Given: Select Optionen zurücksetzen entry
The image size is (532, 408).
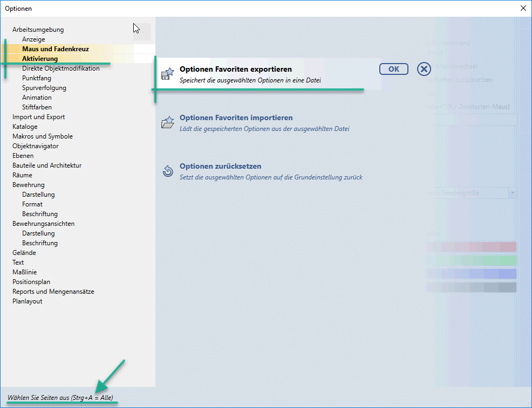Looking at the screenshot, I should pyautogui.click(x=220, y=166).
